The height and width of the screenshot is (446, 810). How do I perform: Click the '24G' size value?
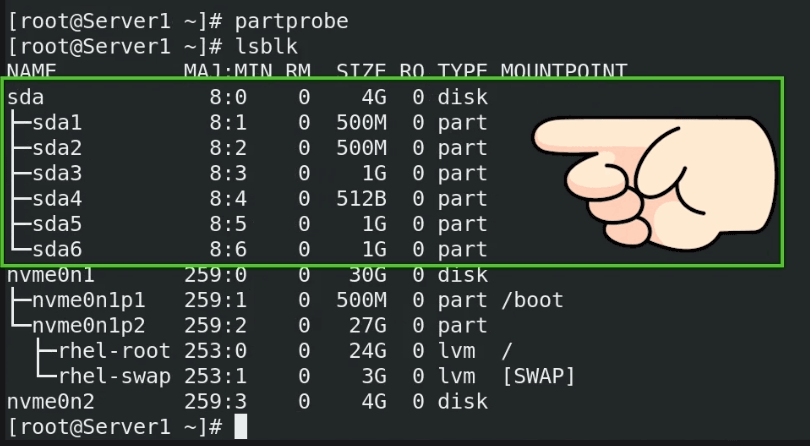click(x=368, y=350)
